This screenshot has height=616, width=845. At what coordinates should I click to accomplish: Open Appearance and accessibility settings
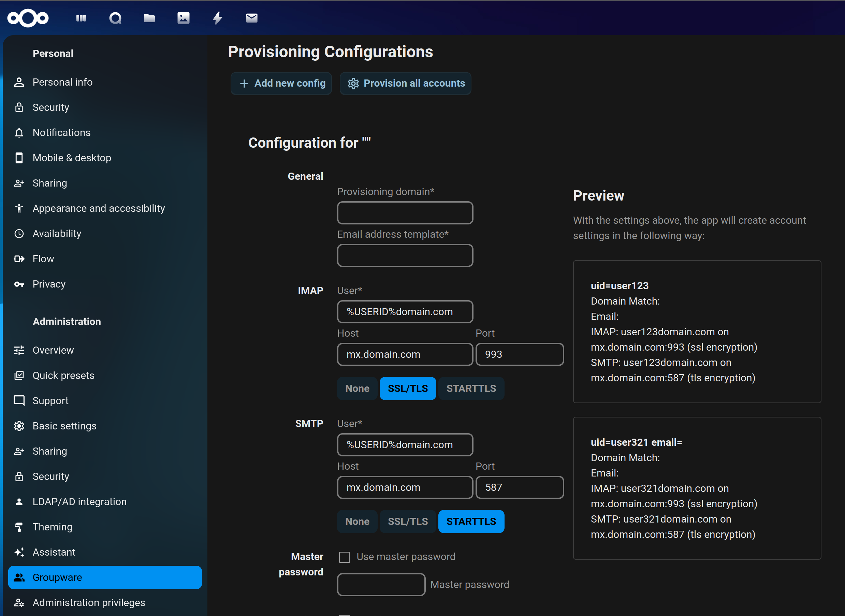pos(99,208)
